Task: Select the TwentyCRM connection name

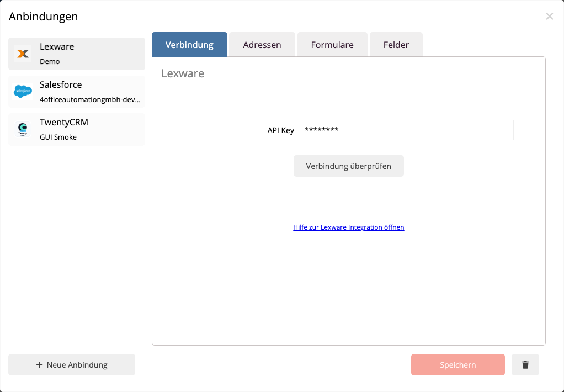Action: click(64, 122)
